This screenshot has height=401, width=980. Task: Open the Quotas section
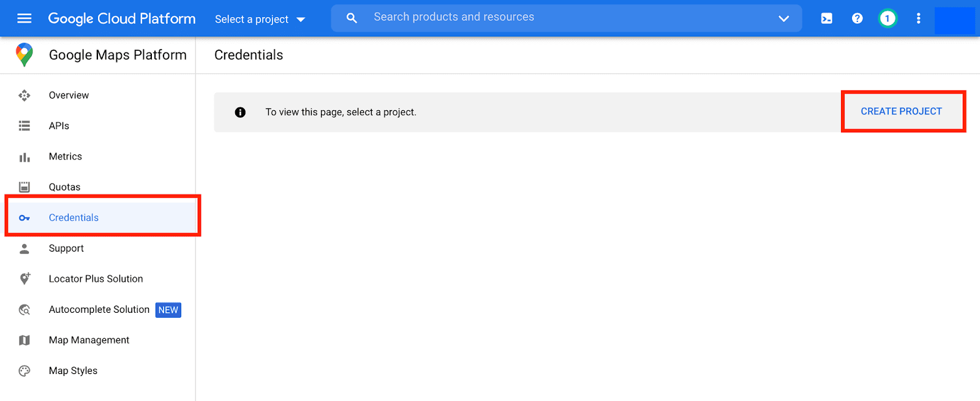click(64, 187)
